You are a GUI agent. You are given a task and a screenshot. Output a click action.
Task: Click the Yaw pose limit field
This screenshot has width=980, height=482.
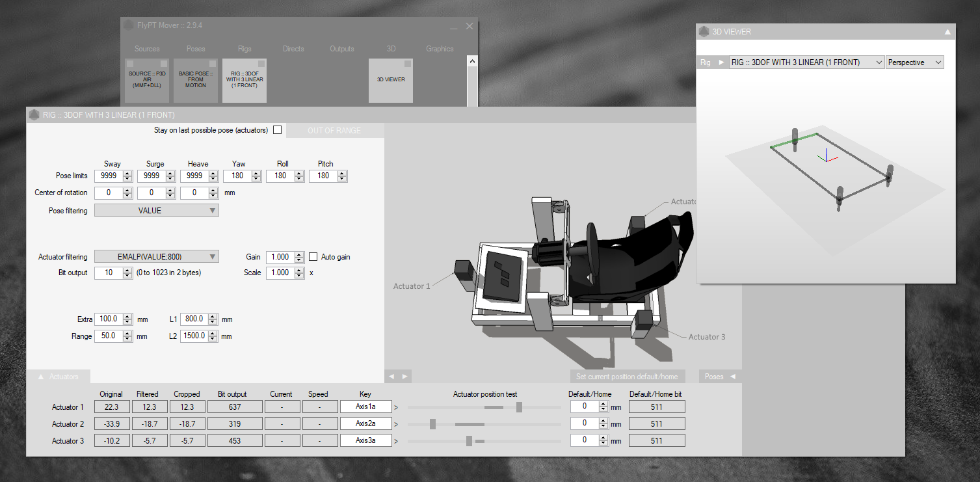[237, 176]
